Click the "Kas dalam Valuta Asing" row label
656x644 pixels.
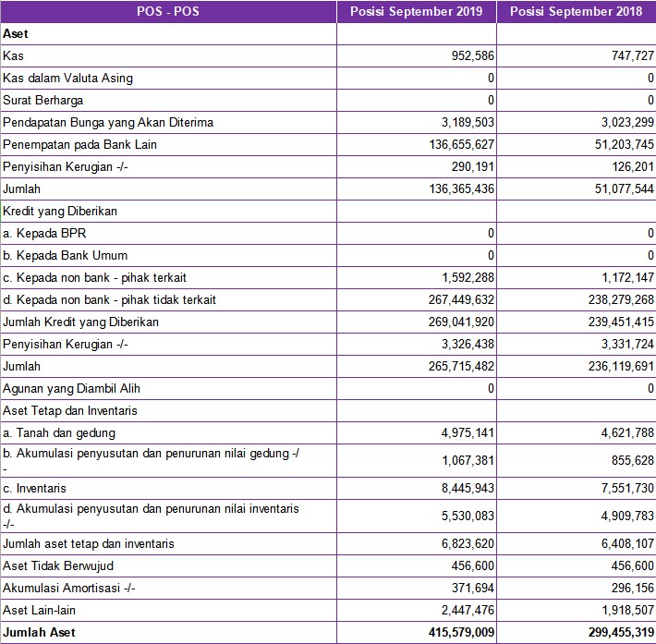[x=67, y=78]
